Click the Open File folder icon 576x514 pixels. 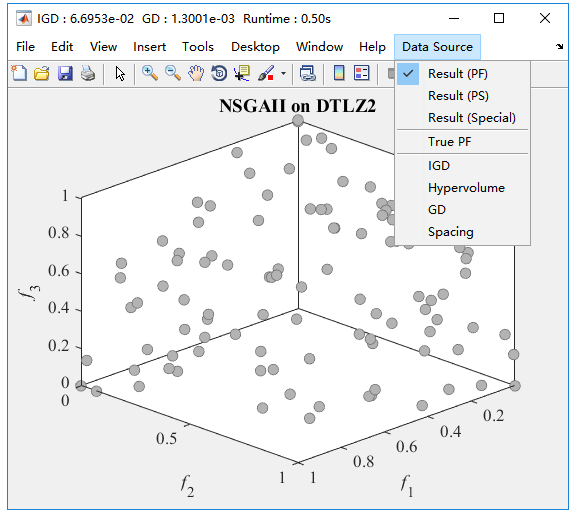coord(42,73)
